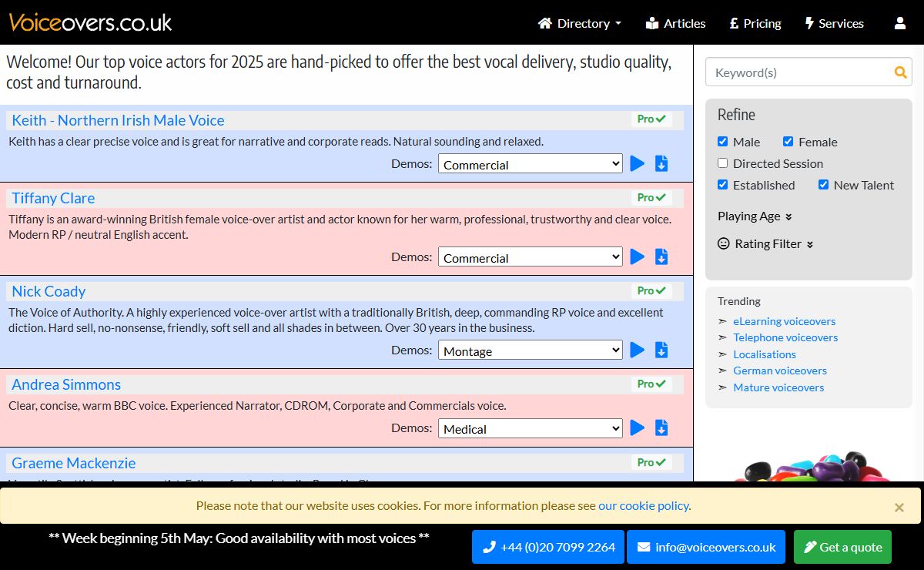The image size is (924, 570).
Task: Download Keith's demo file
Action: pyautogui.click(x=661, y=163)
